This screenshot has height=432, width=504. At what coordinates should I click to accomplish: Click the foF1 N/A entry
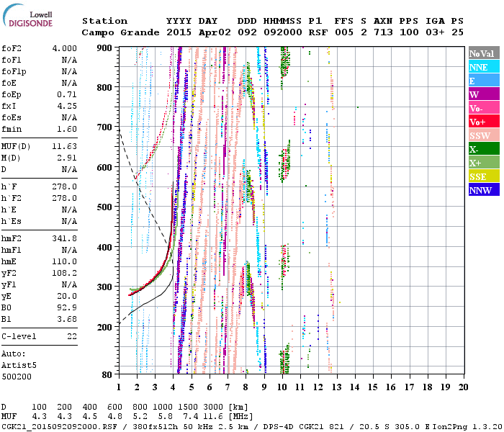(39, 60)
